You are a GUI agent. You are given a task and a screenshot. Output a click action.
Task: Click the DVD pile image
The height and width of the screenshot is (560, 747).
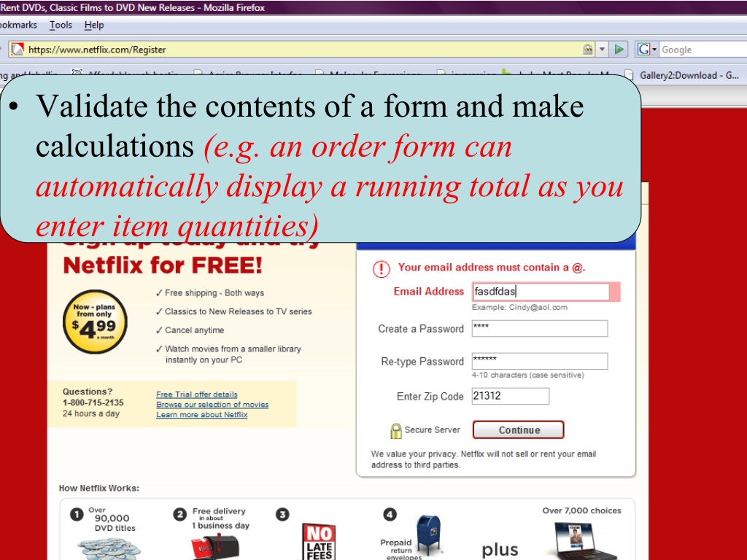109,549
